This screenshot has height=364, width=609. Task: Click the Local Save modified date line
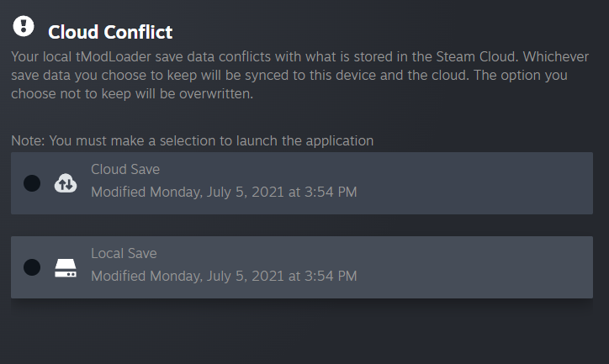(224, 276)
